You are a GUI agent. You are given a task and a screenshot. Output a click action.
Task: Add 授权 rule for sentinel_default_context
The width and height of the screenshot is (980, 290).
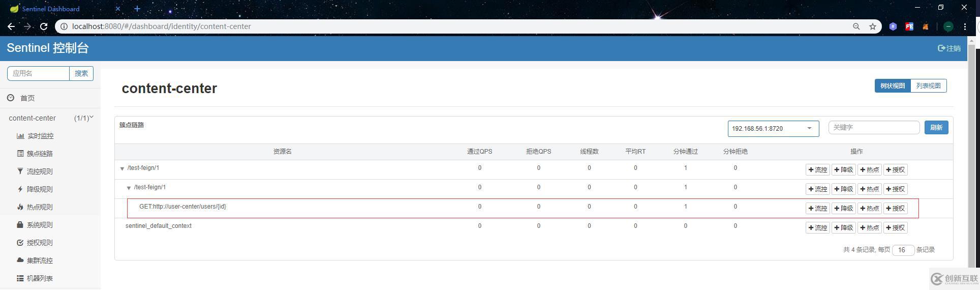tap(896, 228)
